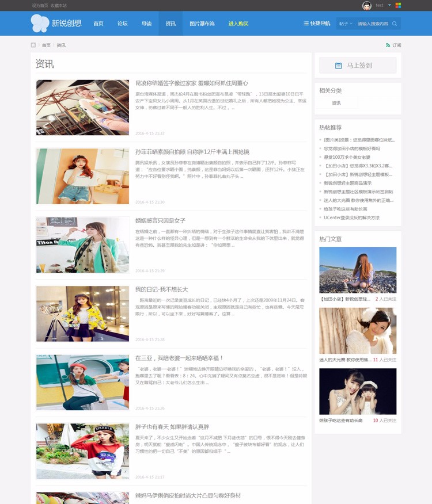Open the 论坛 nav item
Viewport: 432px width, 504px height.
(x=122, y=24)
